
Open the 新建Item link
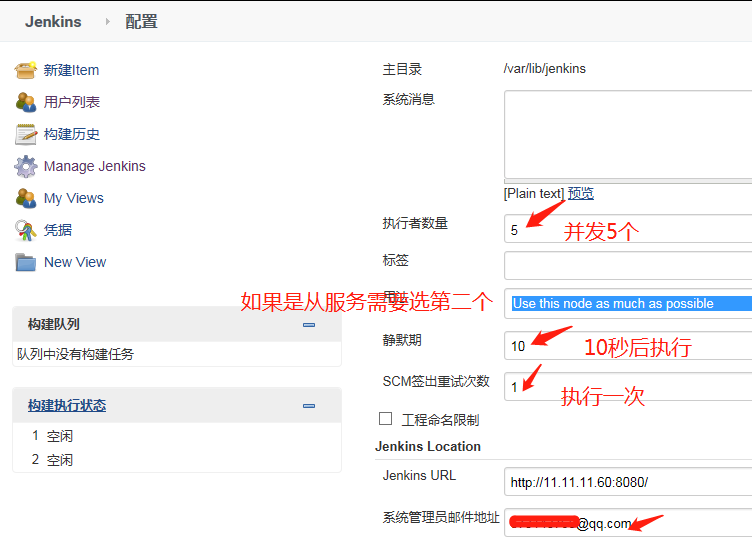point(71,70)
